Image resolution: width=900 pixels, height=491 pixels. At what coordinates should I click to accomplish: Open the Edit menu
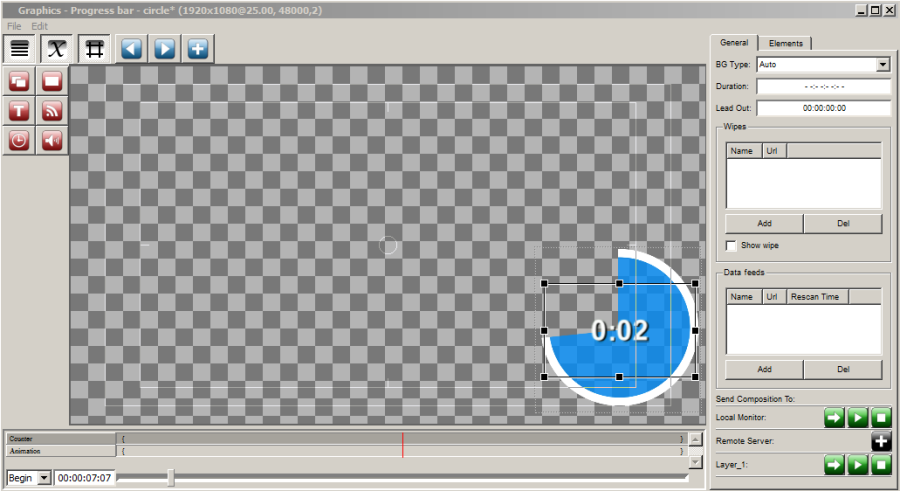[40, 26]
